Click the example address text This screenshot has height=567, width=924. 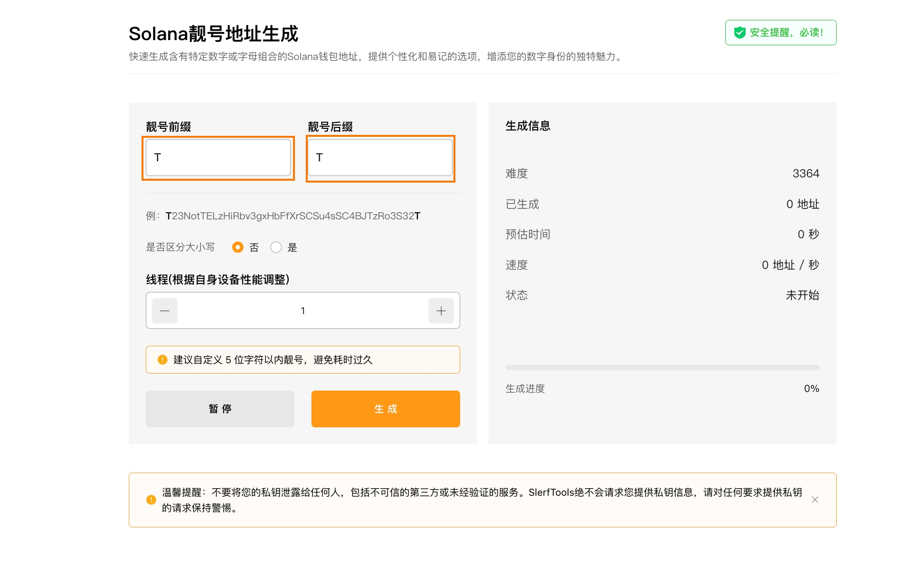point(293,216)
